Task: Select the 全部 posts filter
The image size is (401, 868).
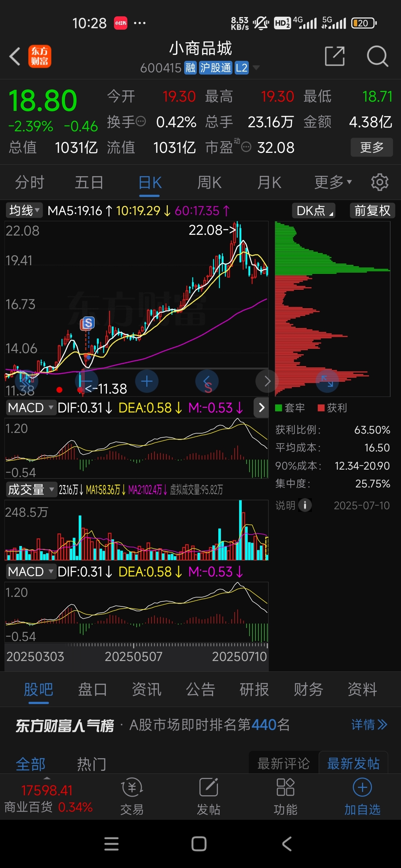Action: click(30, 764)
